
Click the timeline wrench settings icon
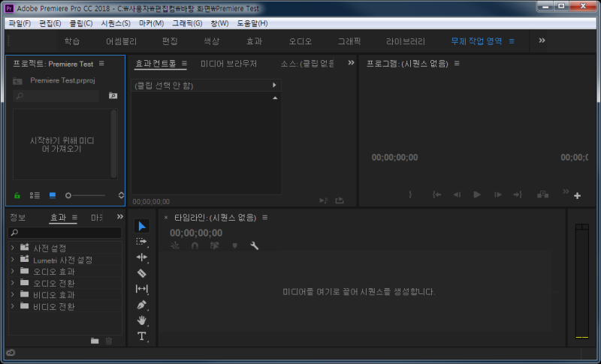pos(254,245)
